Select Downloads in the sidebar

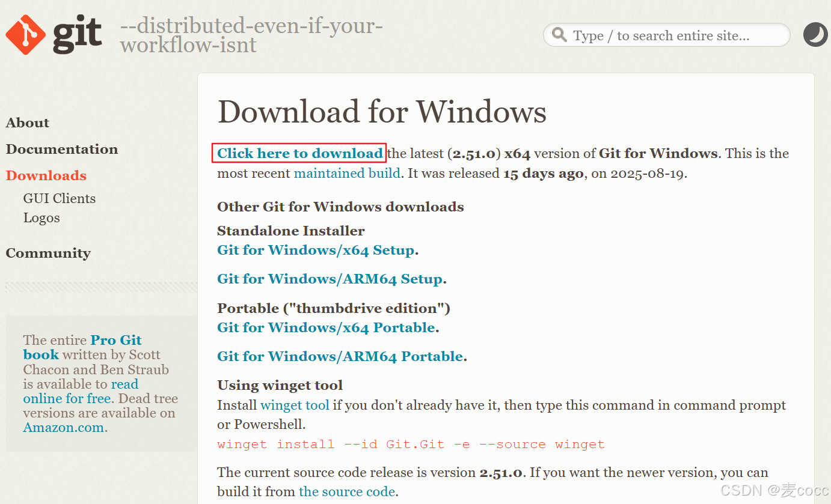click(x=46, y=175)
